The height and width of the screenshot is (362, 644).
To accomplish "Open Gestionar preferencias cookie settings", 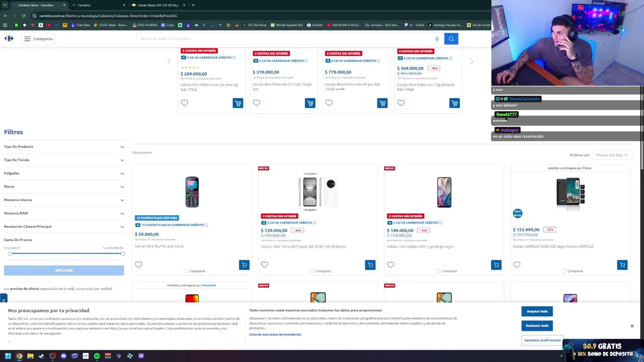I will [542, 340].
